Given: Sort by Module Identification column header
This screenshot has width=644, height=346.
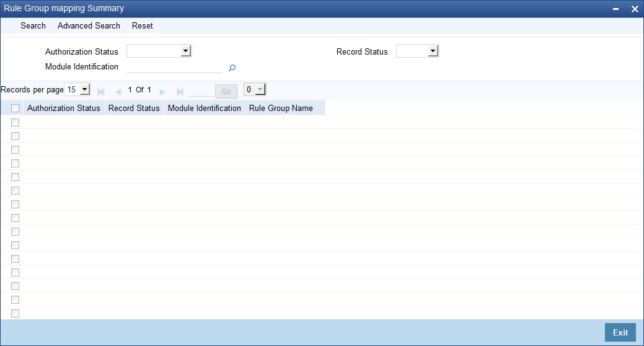Looking at the screenshot, I should point(205,108).
